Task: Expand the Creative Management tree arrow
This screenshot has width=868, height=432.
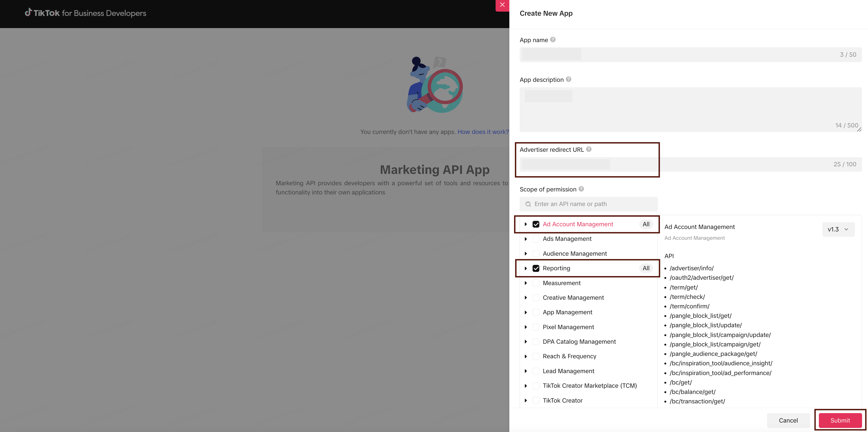Action: pyautogui.click(x=526, y=298)
